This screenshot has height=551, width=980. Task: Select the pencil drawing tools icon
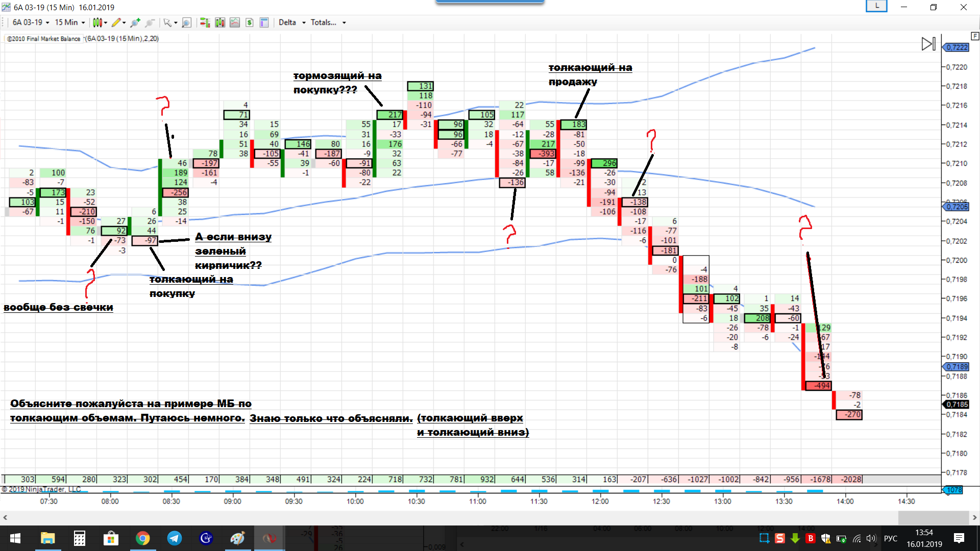(116, 22)
